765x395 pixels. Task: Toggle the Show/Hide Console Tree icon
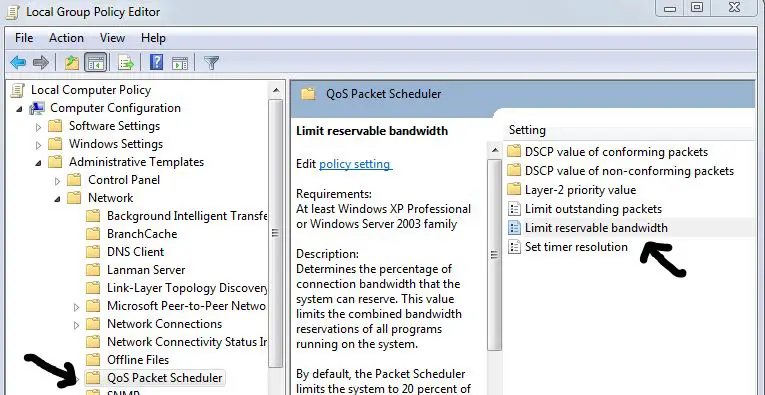click(x=96, y=62)
